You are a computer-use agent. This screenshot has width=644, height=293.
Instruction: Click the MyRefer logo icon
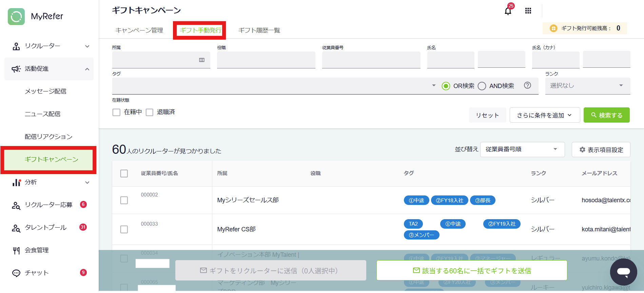(x=16, y=16)
